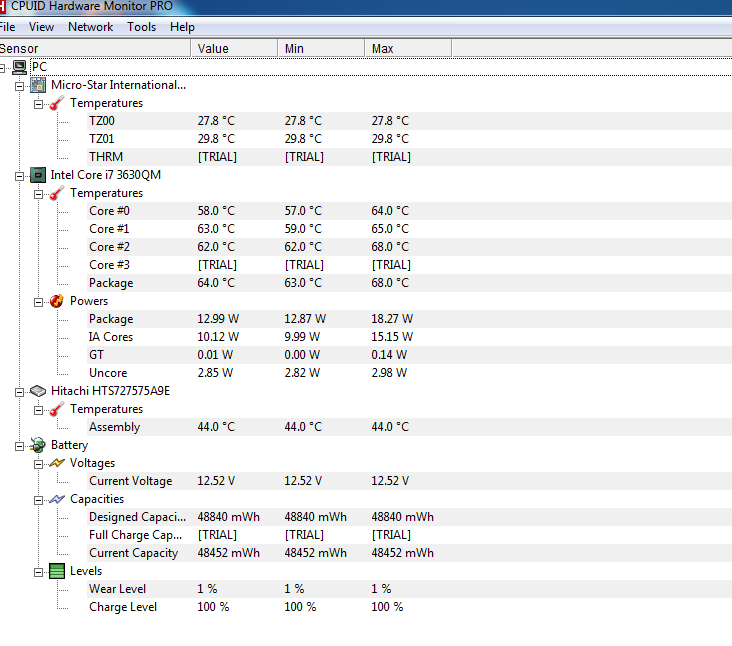732x646 pixels.
Task: Select the Designed Capacity row
Action: coord(409,517)
